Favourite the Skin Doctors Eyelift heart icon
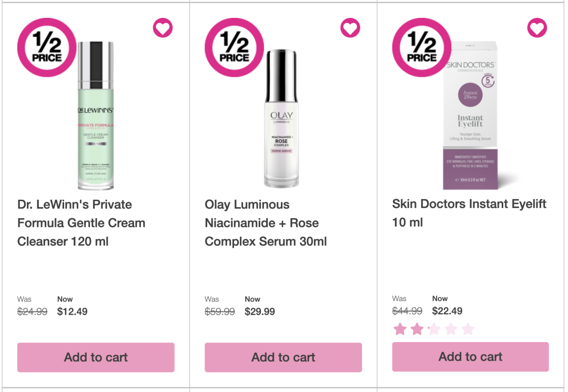This screenshot has width=568, height=392. point(537,28)
